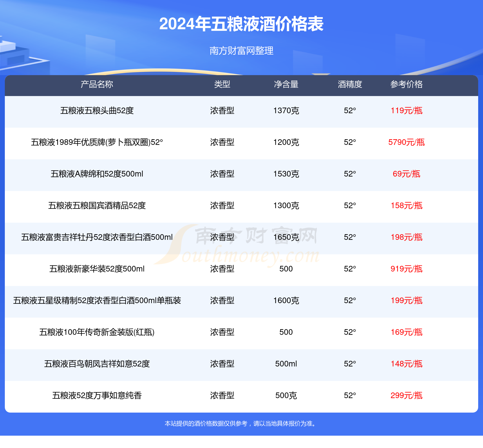Click the price 158元/瓶
Image resolution: width=483 pixels, height=448 pixels.
tap(407, 205)
